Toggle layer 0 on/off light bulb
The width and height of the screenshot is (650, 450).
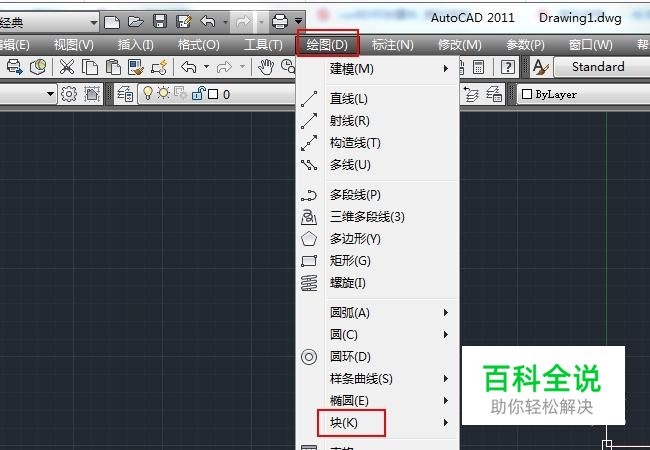coord(148,93)
